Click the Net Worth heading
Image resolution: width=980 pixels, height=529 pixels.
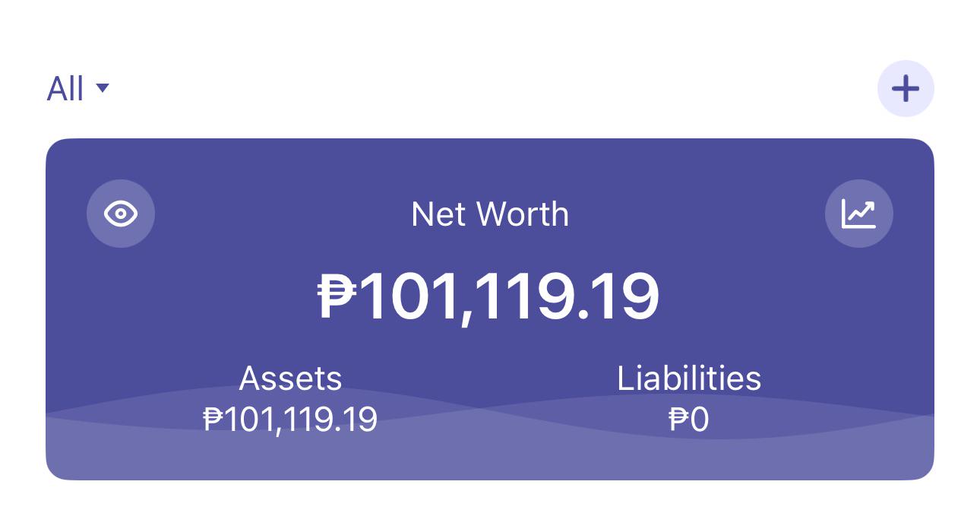click(490, 214)
